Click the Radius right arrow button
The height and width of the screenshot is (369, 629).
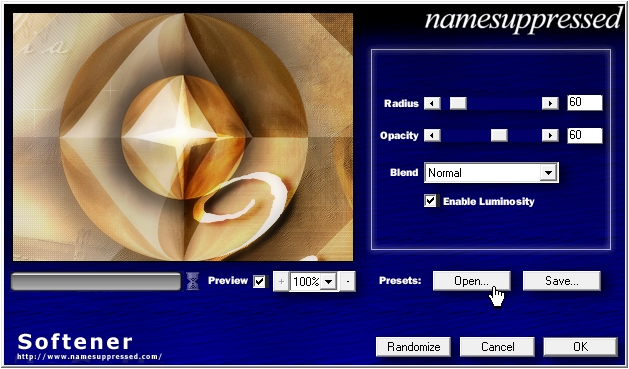(550, 103)
